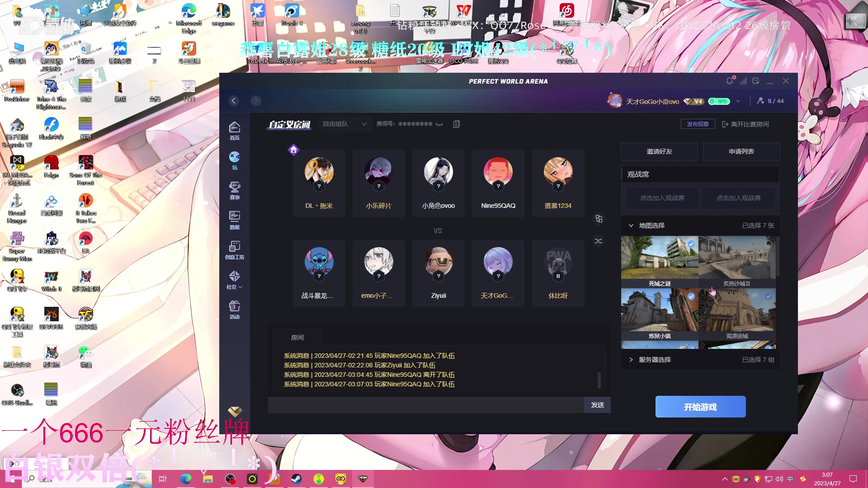Click the 邀请好友 invite friends button

tap(659, 151)
